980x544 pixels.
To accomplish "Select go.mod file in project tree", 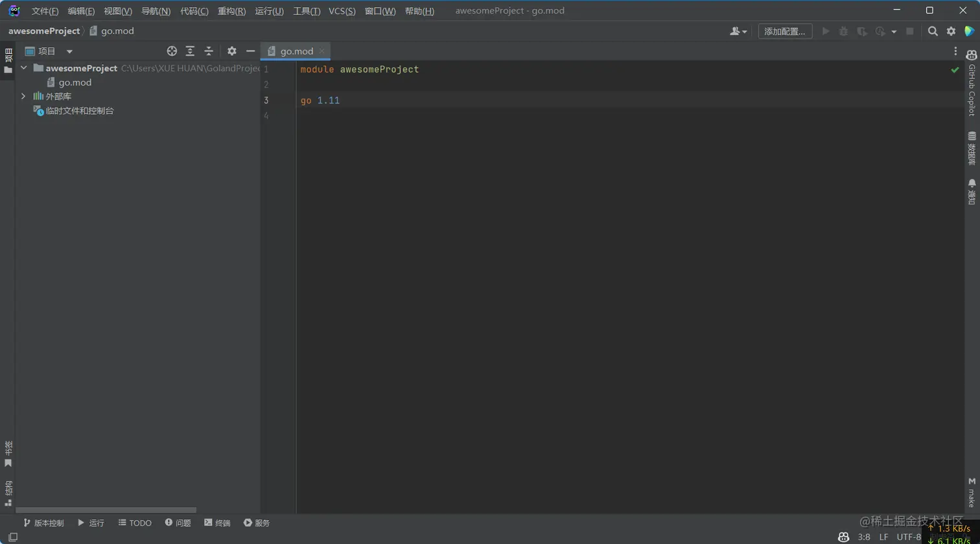I will click(69, 82).
